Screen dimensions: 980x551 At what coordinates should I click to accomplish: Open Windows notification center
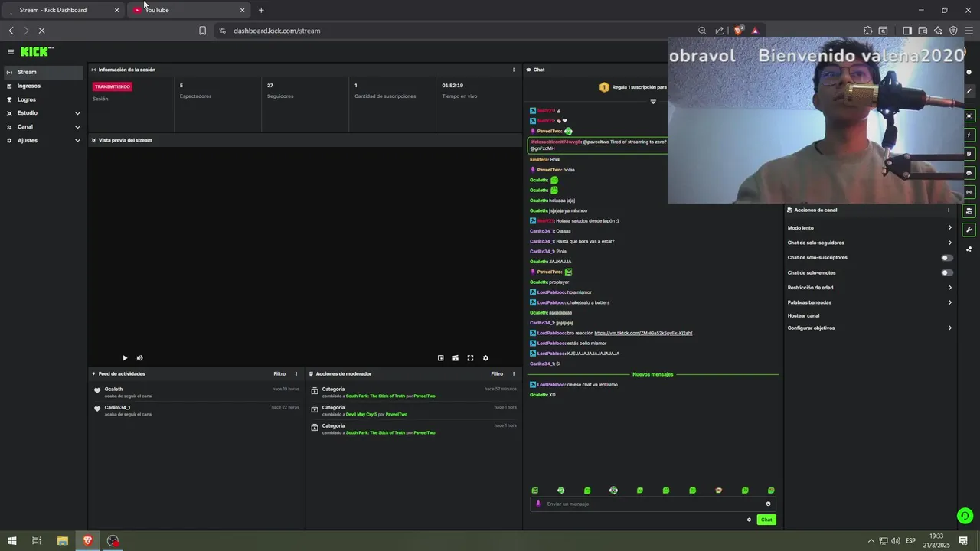(x=963, y=541)
